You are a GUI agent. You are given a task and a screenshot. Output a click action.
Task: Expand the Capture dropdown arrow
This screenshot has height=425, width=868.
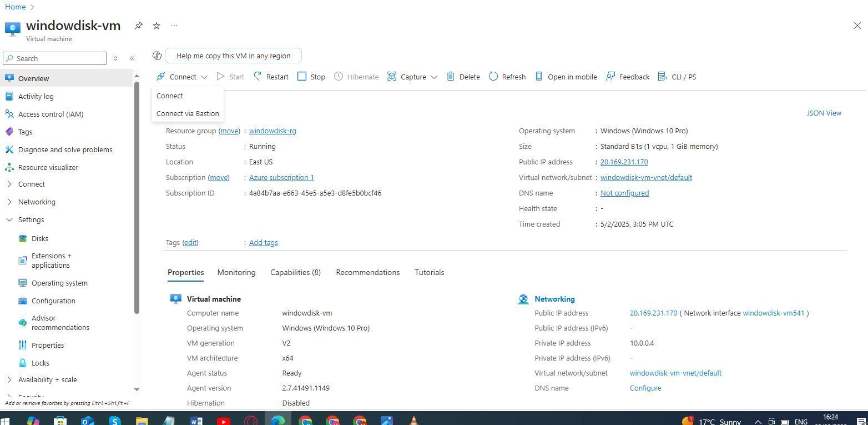(x=434, y=77)
